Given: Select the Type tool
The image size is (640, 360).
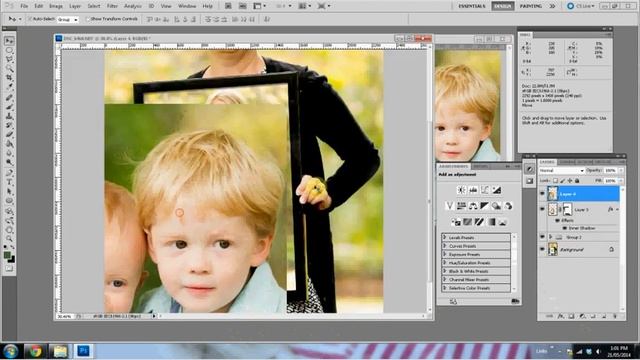Looking at the screenshot, I should tap(9, 182).
